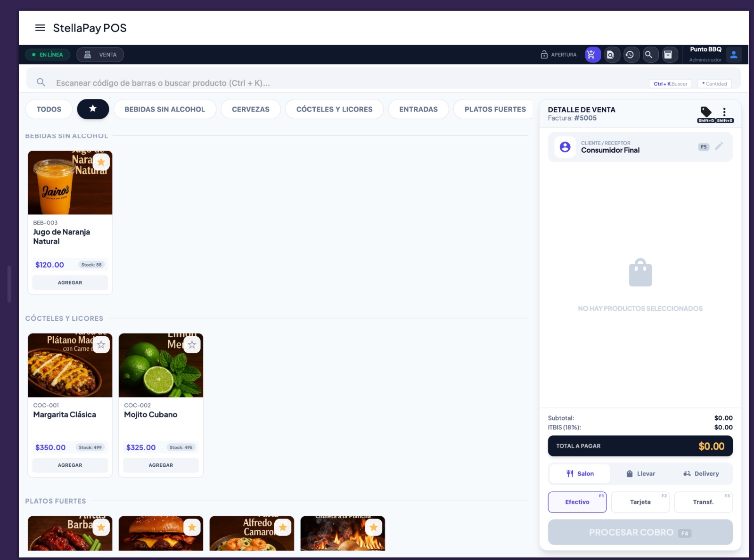The height and width of the screenshot is (560, 754).
Task: Toggle favorite star on the Alfredo Camarones card
Action: pos(283,528)
